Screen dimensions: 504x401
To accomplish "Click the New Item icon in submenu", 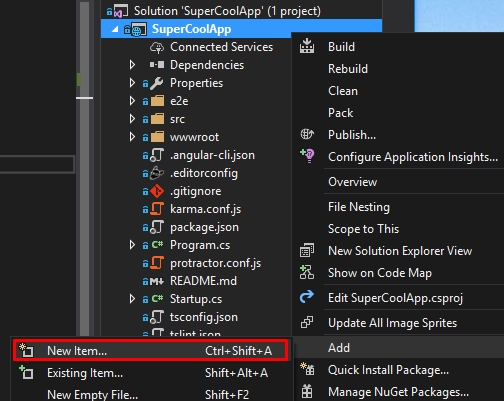I will 26,350.
